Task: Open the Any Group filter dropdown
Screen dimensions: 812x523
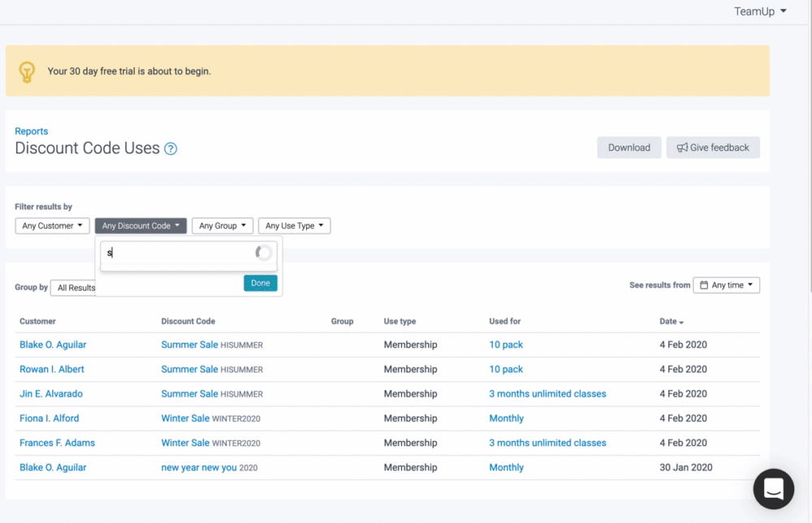Action: (222, 226)
